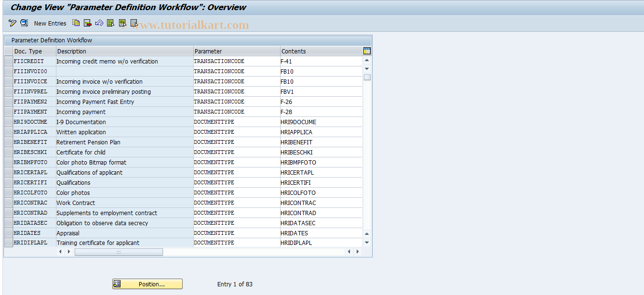Click the Delete entry icon
Screen dimensions: 644x295
click(x=87, y=23)
